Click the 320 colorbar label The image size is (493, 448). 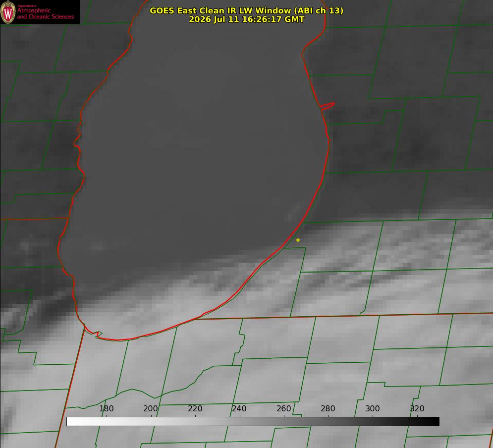pyautogui.click(x=417, y=408)
